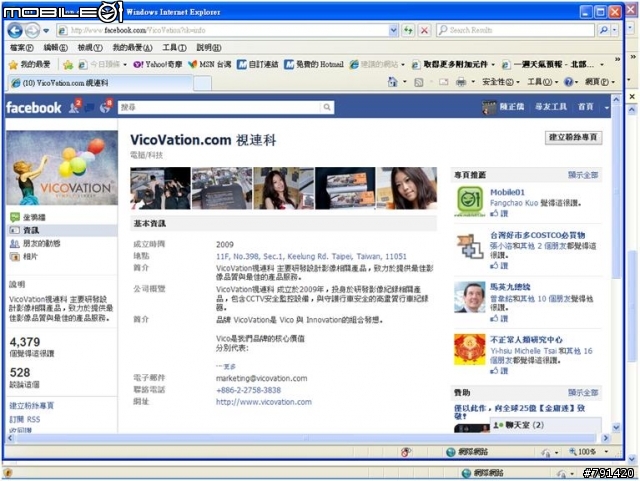Click the browser Back arrow button
This screenshot has height=481, width=640.
pos(15,30)
